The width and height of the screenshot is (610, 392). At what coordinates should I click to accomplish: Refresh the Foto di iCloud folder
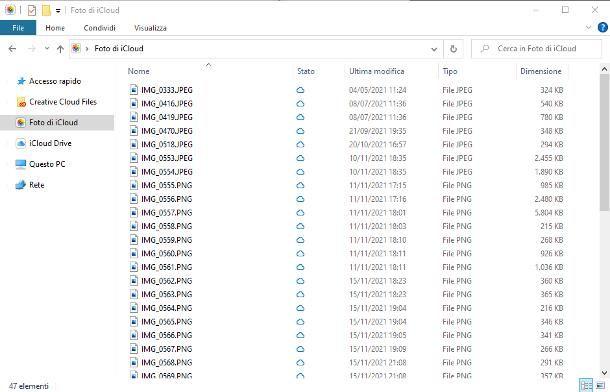453,49
